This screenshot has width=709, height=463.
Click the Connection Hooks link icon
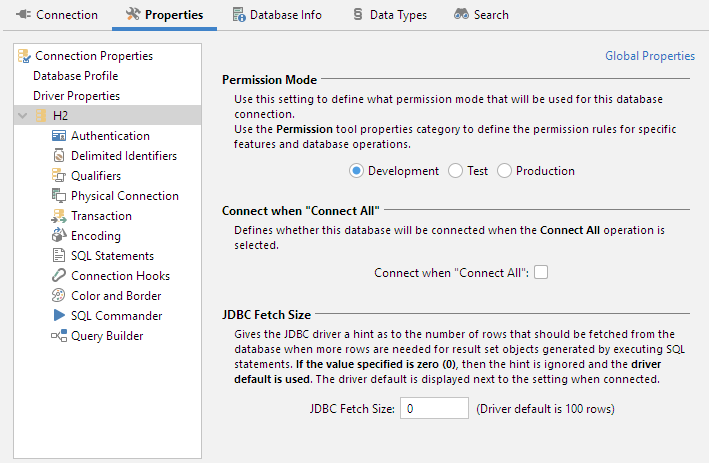coord(59,276)
